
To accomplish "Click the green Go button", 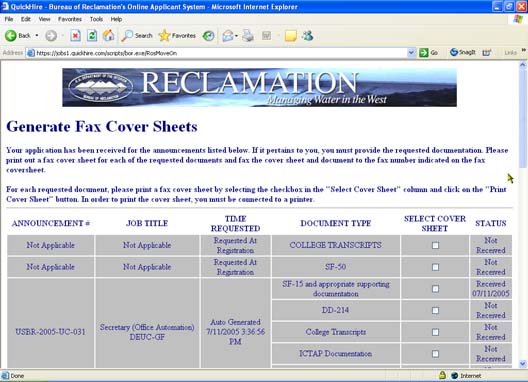I will point(428,53).
